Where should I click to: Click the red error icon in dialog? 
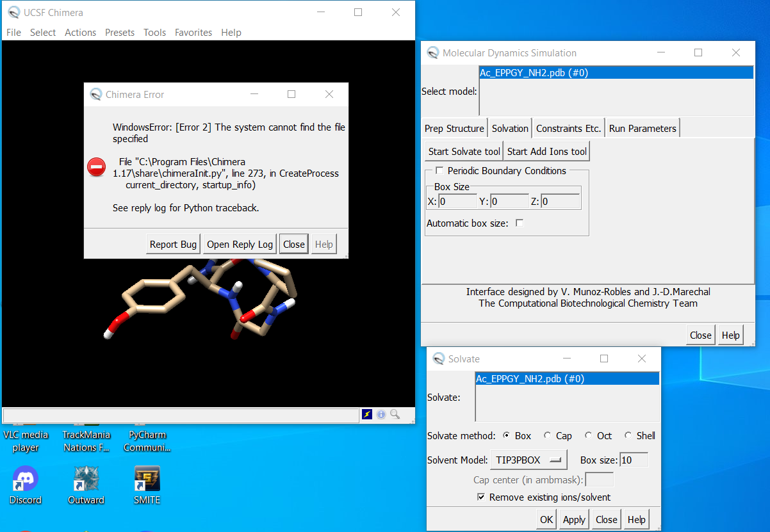pos(96,167)
